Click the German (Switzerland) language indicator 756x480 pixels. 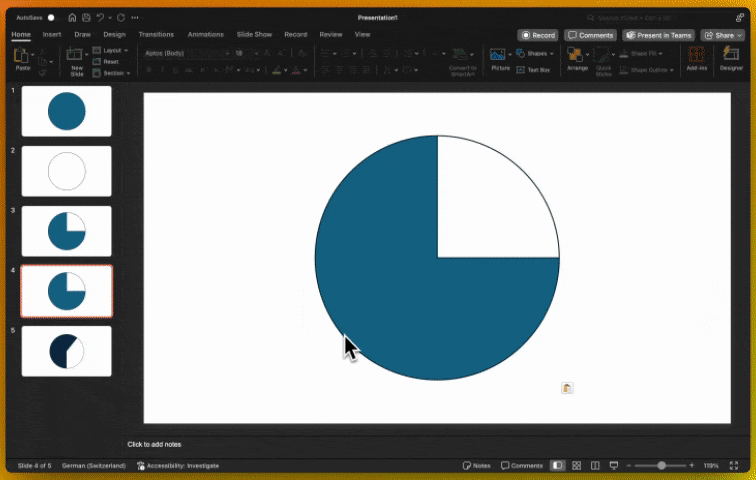94,466
